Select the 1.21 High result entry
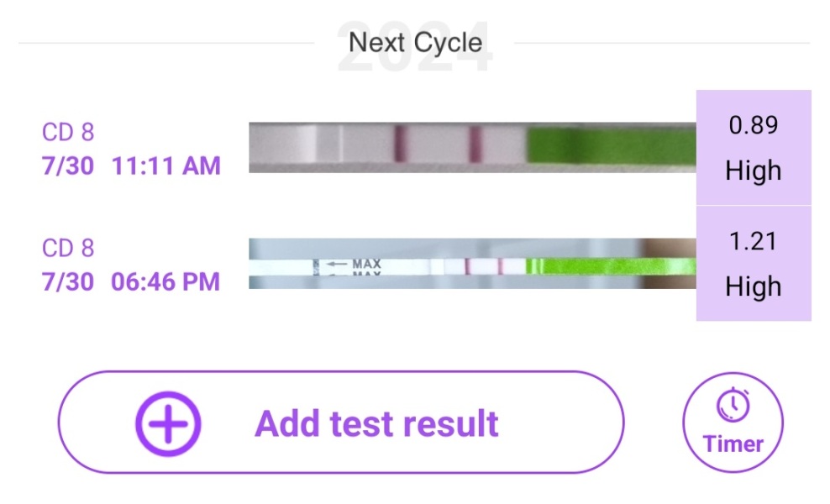Viewport: 830px width, 504px height. coord(754,264)
